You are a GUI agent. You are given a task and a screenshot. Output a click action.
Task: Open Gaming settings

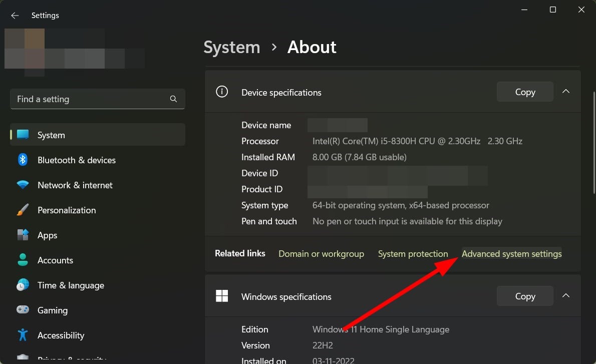[x=98, y=310]
